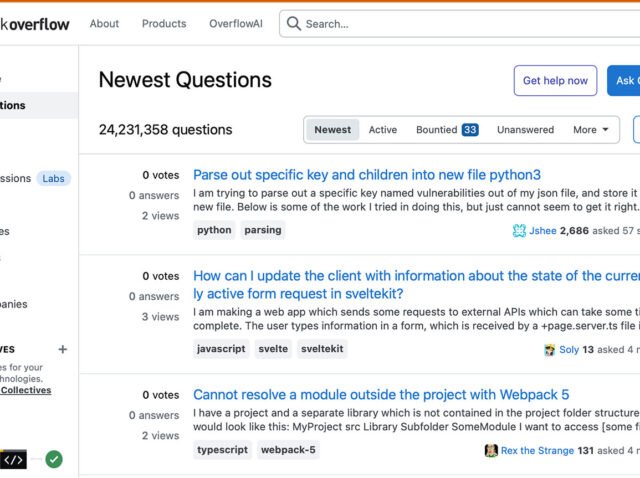
Task: Click '3 views' on sveltekit question
Action: coord(160,317)
